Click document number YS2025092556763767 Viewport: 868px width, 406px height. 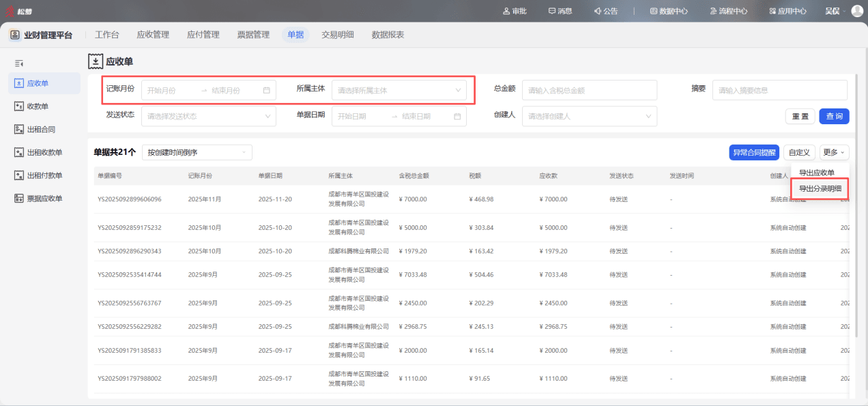(130, 303)
